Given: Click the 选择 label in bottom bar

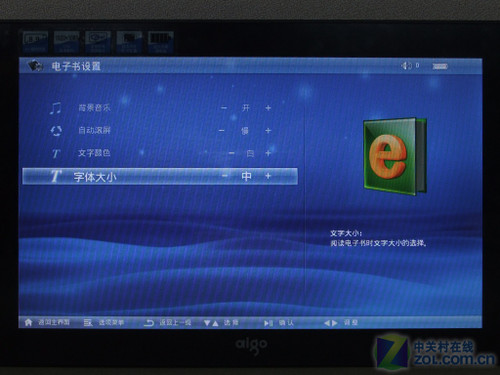Looking at the screenshot, I should tap(231, 323).
